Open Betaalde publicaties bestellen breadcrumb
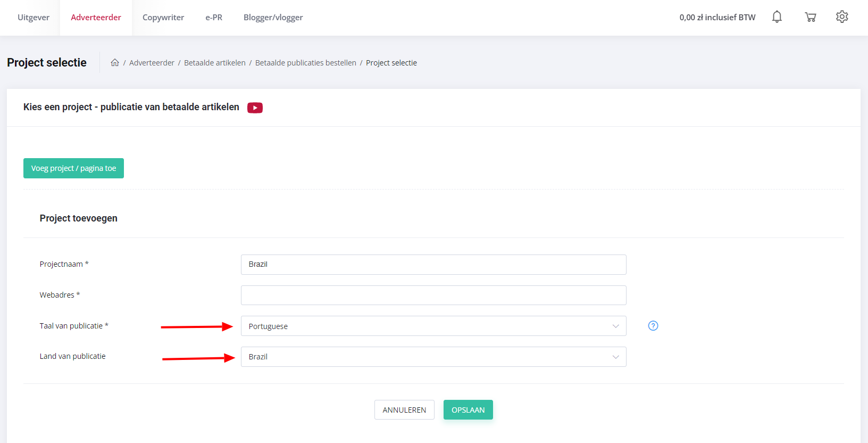Viewport: 868px width, 443px height. point(306,63)
